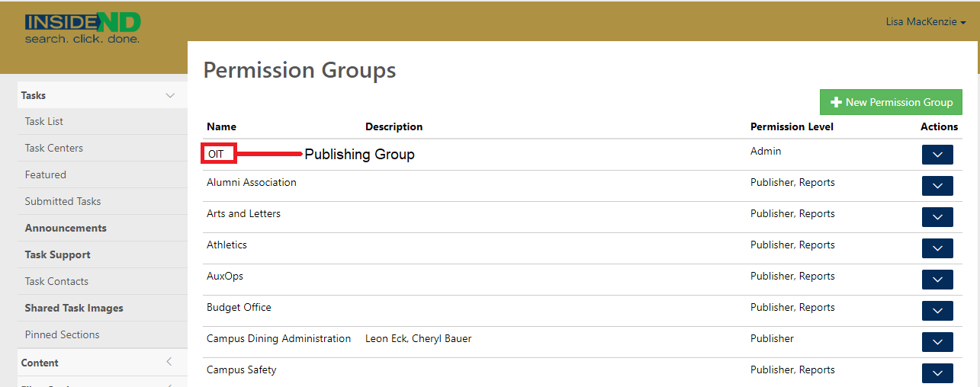Open Task List in sidebar
This screenshot has width=980, height=387.
tap(44, 121)
